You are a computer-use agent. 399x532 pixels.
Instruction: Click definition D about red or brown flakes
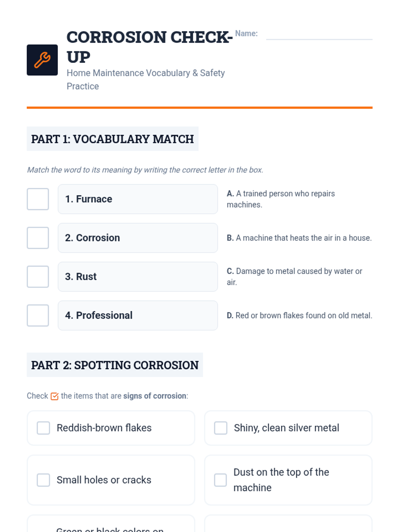point(300,316)
